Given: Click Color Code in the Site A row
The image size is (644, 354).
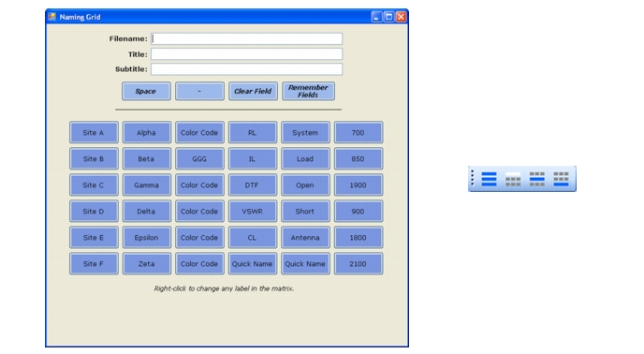Looking at the screenshot, I should [199, 132].
